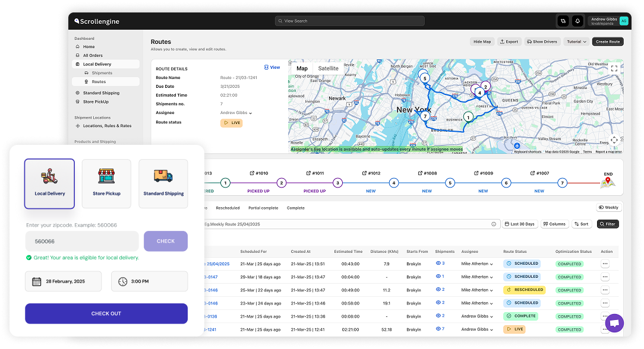Select timeline stop 6
644x349 pixels.
pos(506,183)
